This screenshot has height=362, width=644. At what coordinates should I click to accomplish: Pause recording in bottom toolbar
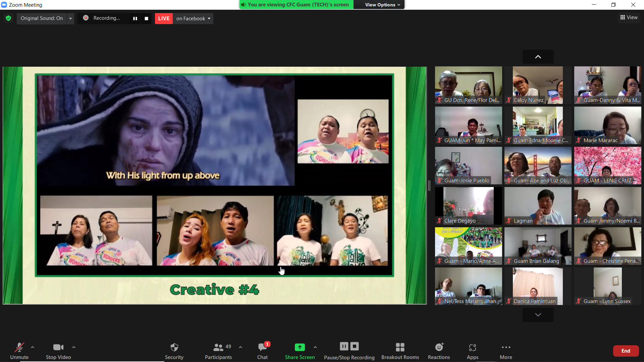pos(344,346)
